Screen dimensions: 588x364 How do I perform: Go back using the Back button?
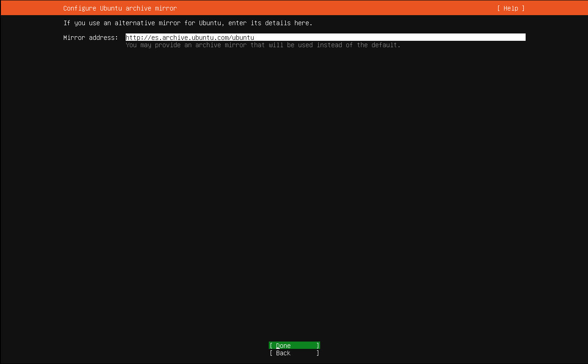pos(294,353)
